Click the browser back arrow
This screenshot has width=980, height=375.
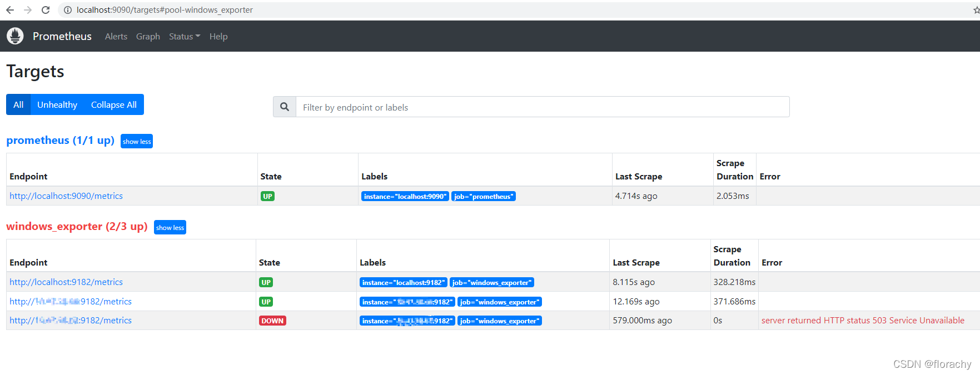tap(10, 10)
